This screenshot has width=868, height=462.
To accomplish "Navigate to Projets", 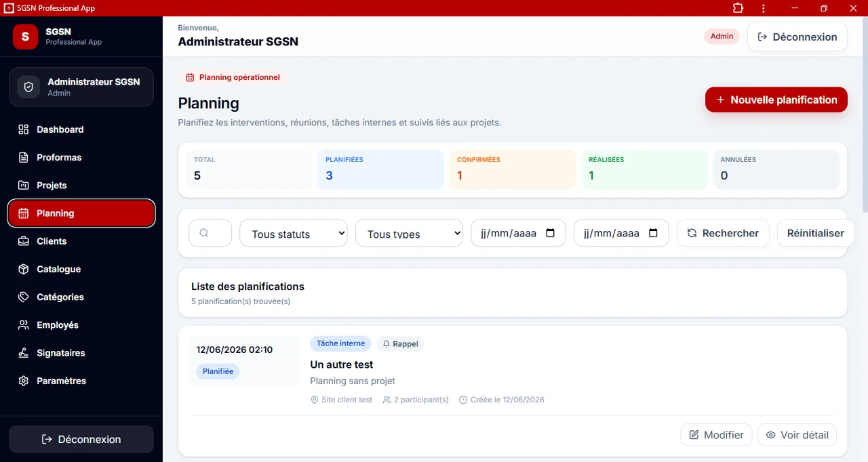I will [81, 185].
